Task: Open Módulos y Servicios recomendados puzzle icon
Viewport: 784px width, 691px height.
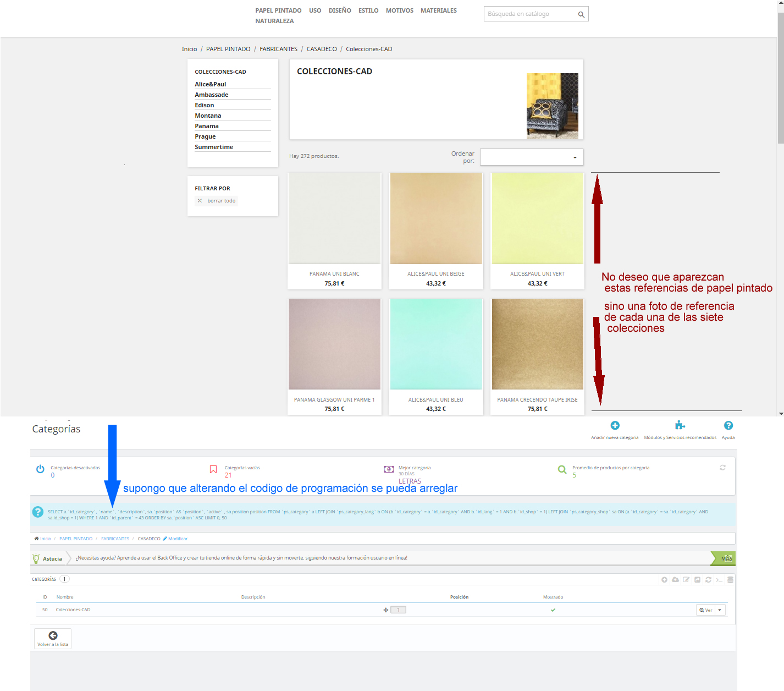Action: point(680,425)
